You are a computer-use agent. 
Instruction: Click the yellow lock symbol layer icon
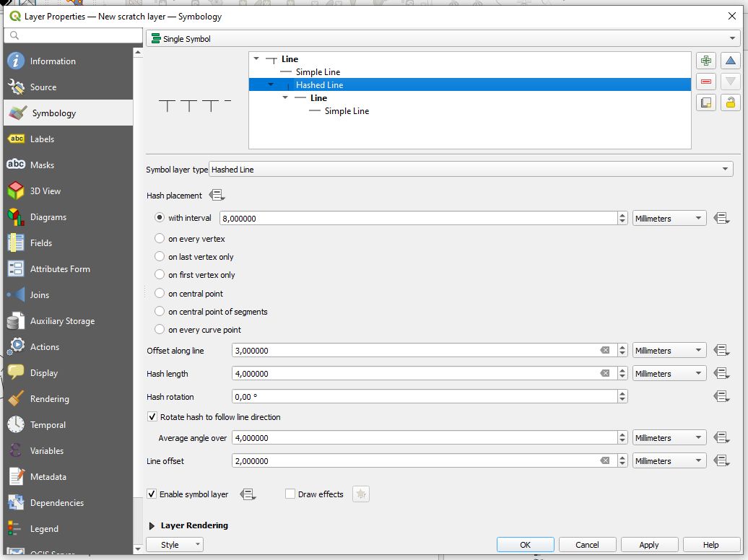(x=731, y=102)
